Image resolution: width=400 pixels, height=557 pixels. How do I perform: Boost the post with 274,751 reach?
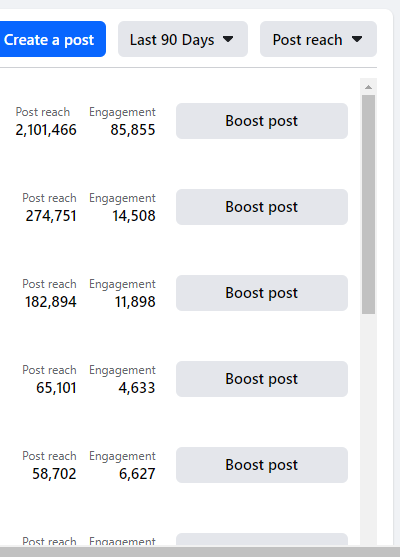(x=262, y=207)
